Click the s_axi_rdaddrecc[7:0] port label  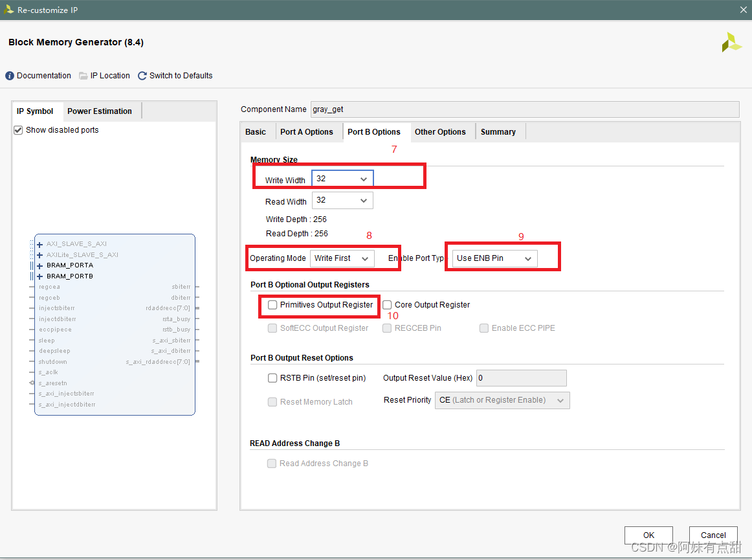pyautogui.click(x=158, y=362)
